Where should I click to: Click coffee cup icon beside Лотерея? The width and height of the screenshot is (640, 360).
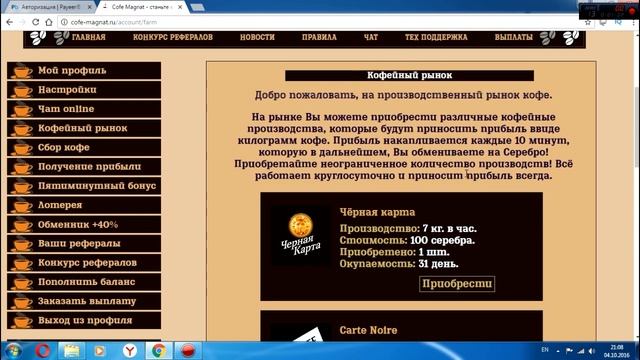tap(23, 205)
